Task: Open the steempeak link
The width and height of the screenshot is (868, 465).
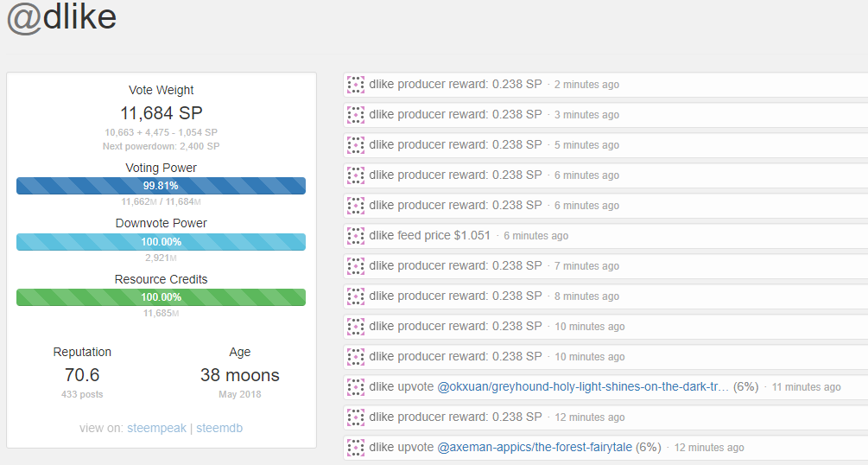Action: pos(156,428)
